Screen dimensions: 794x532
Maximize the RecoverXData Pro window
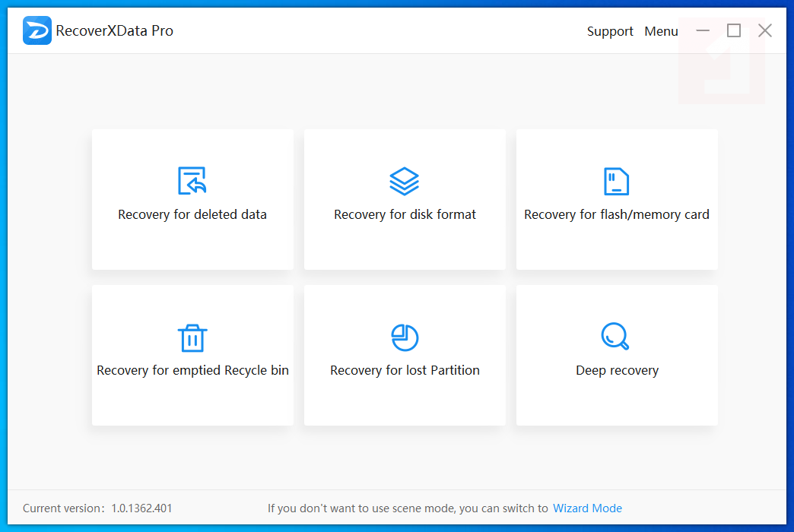pos(734,31)
